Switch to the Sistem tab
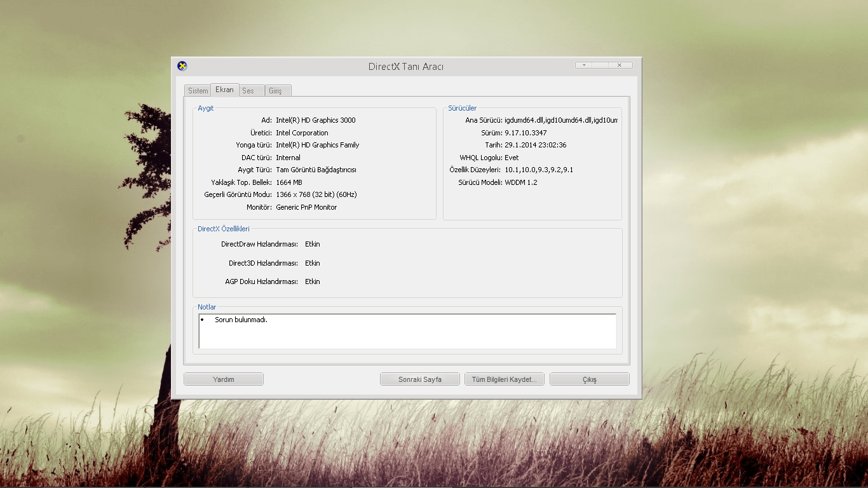This screenshot has height=488, width=868. 198,91
